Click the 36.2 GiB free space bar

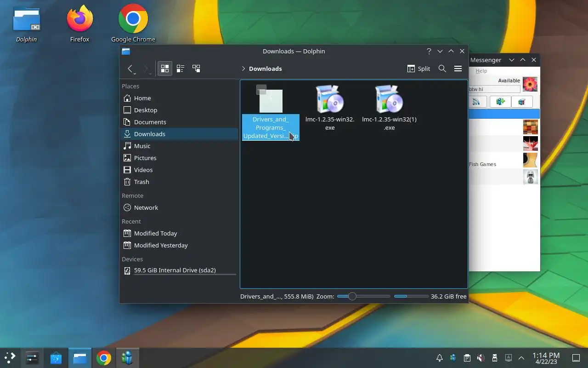[411, 296]
